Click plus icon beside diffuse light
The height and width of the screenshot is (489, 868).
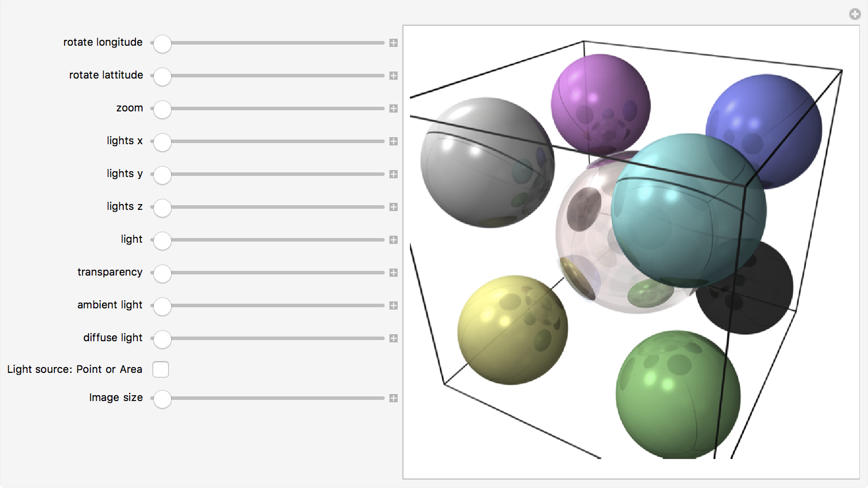click(x=394, y=338)
